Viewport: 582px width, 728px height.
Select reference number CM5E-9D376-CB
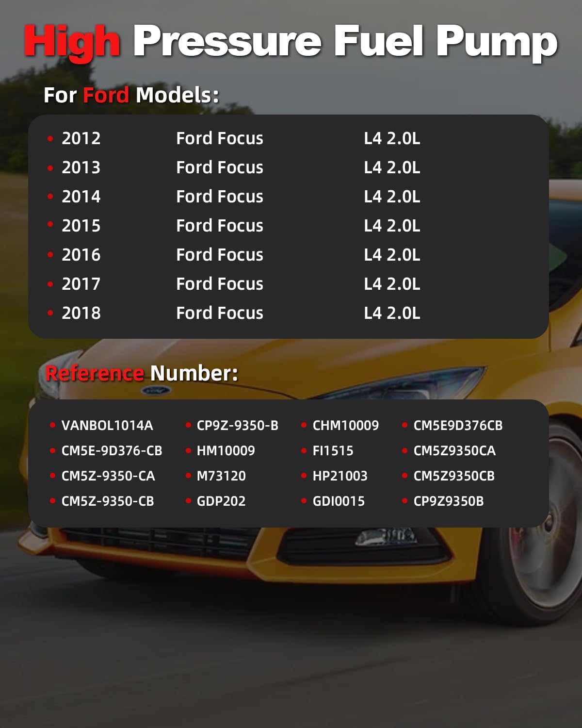pos(112,451)
